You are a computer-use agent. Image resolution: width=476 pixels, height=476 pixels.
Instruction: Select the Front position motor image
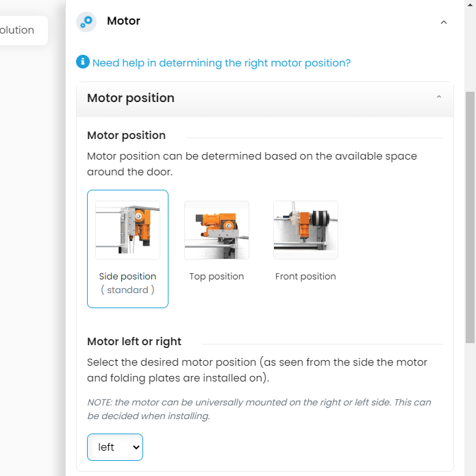pos(305,230)
